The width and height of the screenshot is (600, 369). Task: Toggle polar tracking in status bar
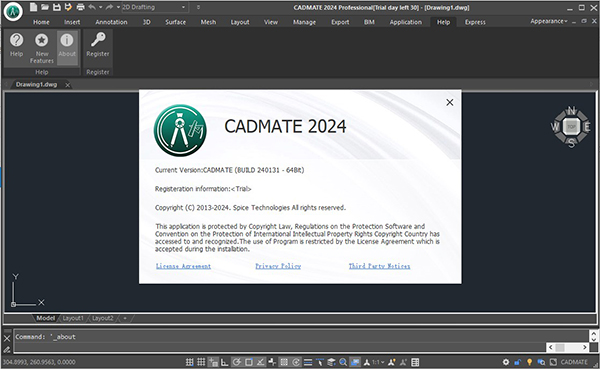coord(236,362)
